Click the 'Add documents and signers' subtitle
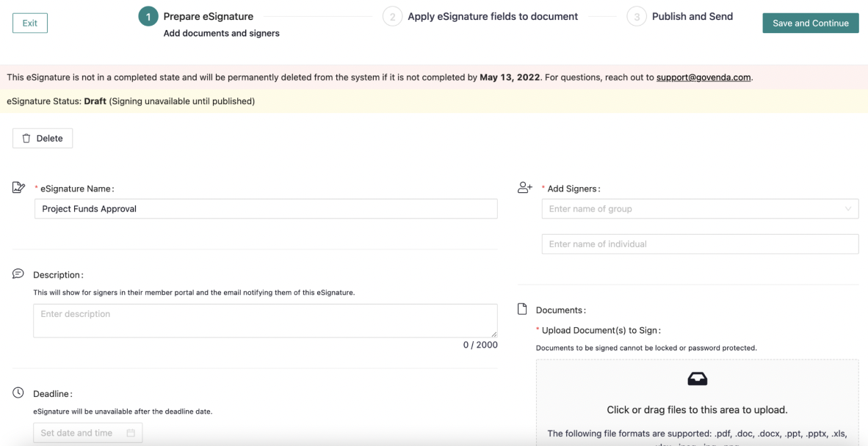 click(222, 33)
